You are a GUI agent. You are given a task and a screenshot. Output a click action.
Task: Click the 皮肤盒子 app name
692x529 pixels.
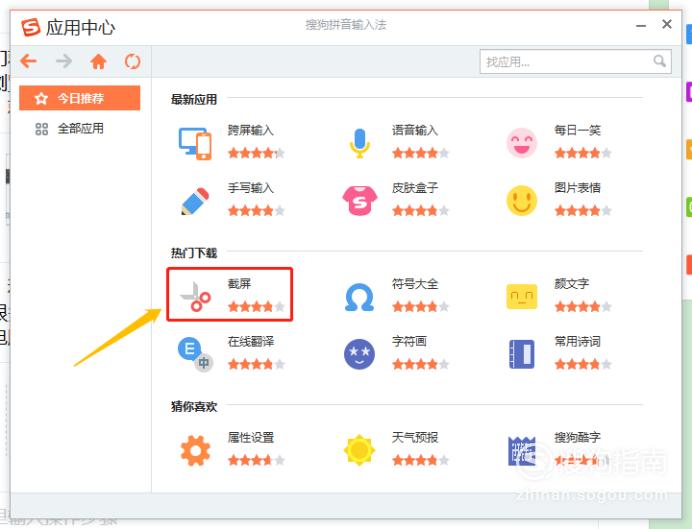tap(415, 188)
